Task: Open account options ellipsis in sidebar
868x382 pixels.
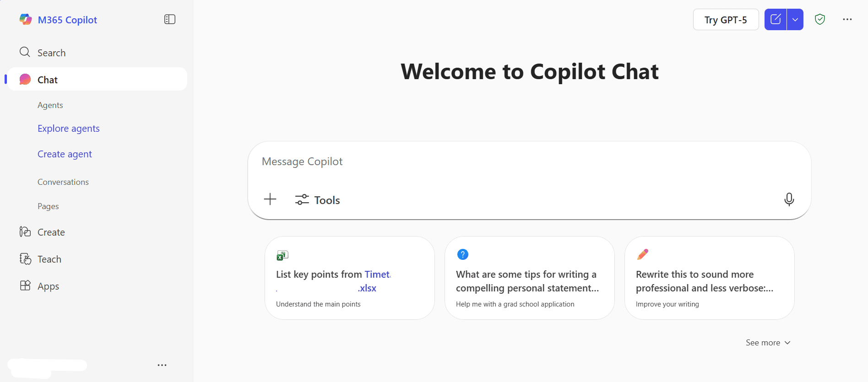Action: (x=162, y=365)
